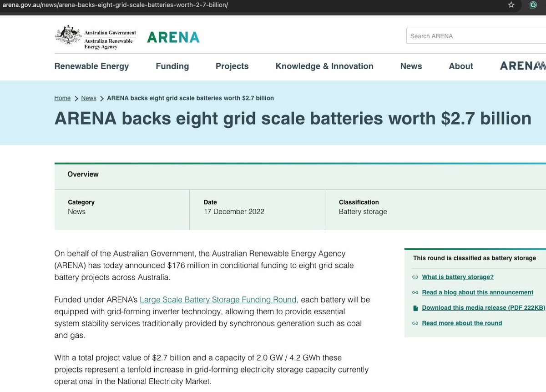Click the Overview section heading
Image resolution: width=546 pixels, height=392 pixels.
83,174
